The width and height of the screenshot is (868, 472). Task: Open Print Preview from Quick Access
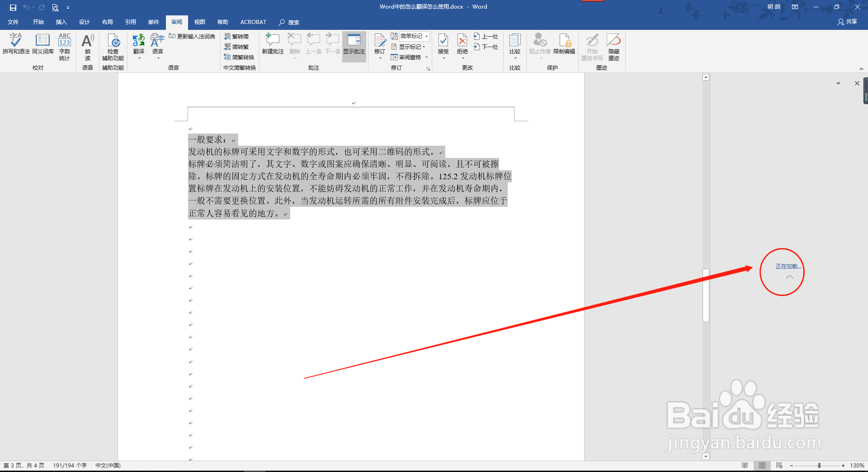[55, 7]
